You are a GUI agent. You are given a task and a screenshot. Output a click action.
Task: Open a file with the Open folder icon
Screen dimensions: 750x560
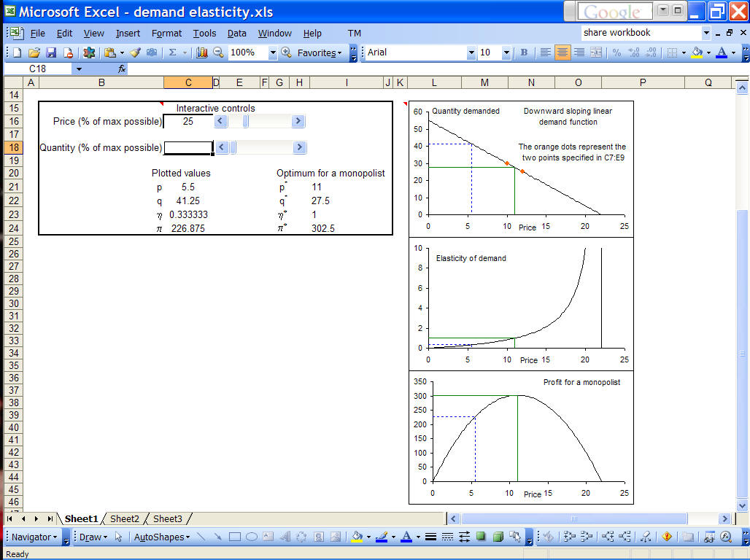[x=34, y=52]
